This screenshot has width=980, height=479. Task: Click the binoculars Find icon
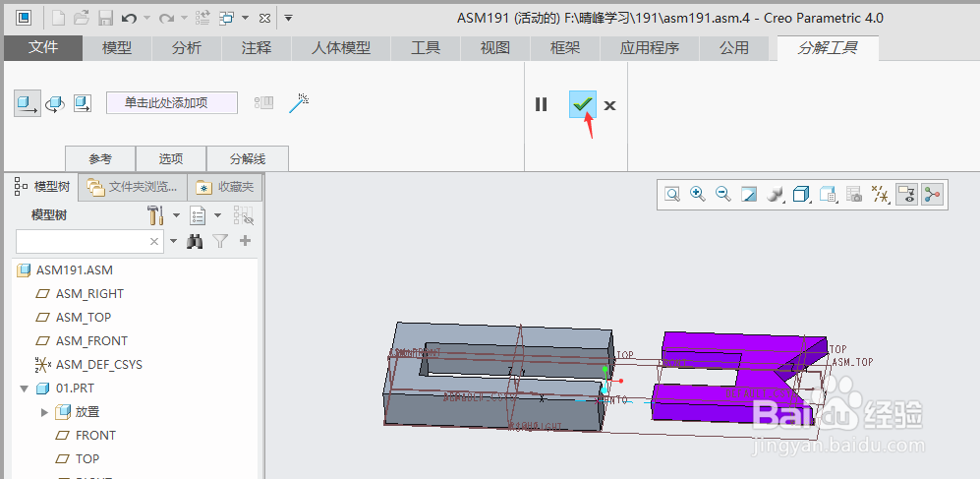(195, 241)
